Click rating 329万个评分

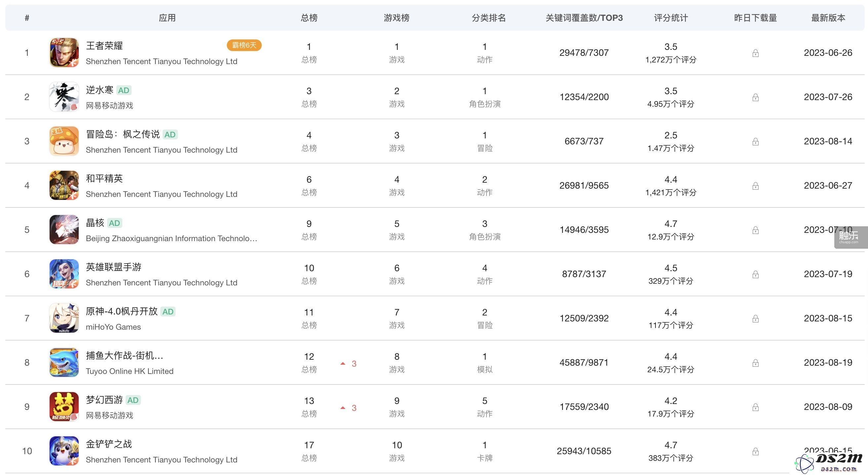coord(671,281)
